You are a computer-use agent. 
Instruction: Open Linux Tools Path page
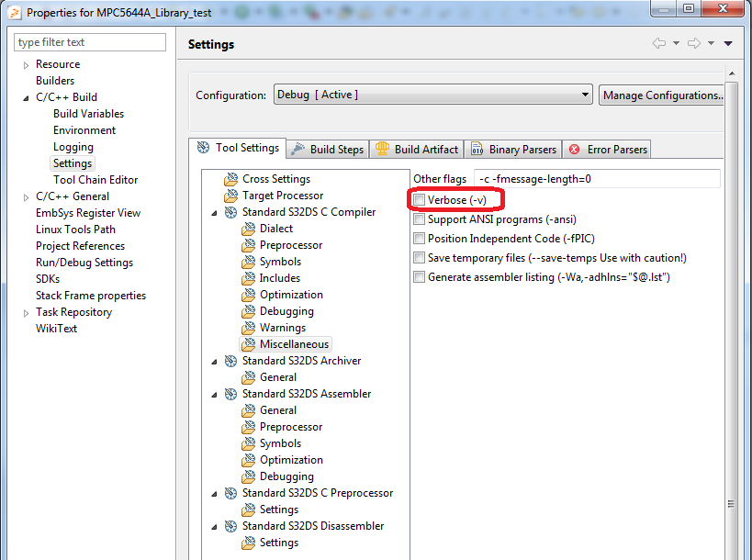click(76, 230)
